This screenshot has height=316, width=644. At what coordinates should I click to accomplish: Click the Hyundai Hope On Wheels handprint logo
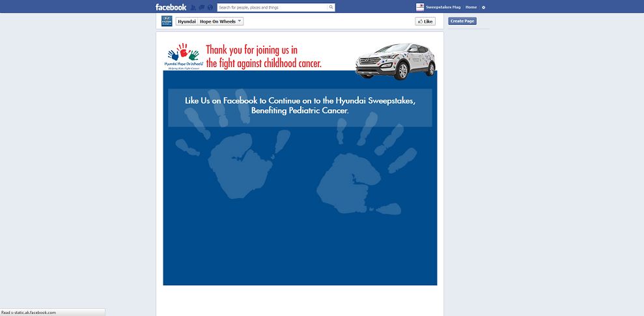click(184, 56)
